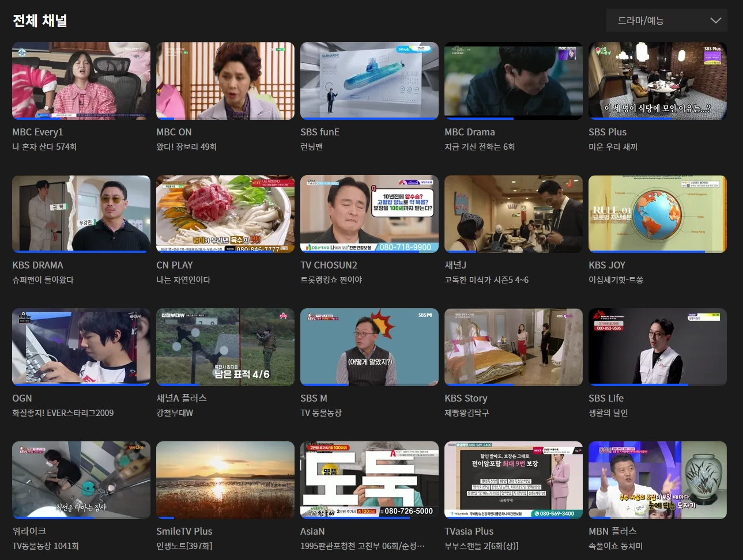Watch the TV CHOSUN2 트롯랭킹쇼 preview
This screenshot has width=743, height=560.
[x=369, y=214]
